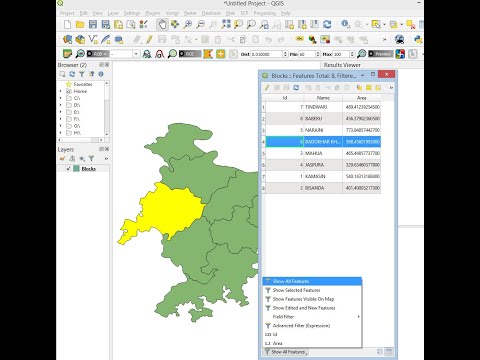This screenshot has width=480, height=360.
Task: Refresh the map canvas with blue arrows icon
Action: [x=327, y=25]
